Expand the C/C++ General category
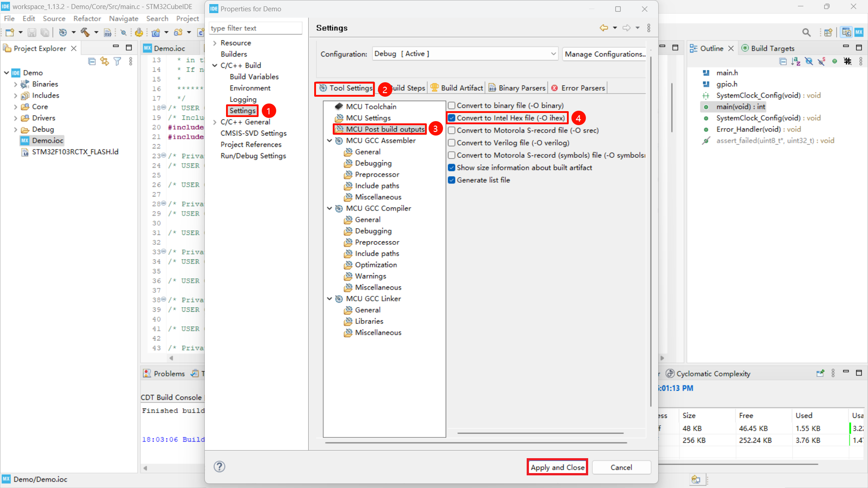 (x=215, y=122)
